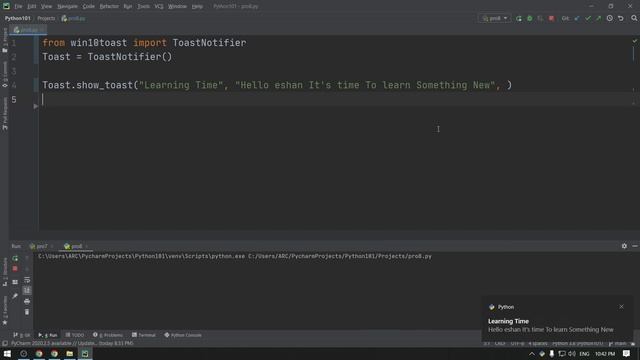Viewport: 640px width, 360px height.
Task: Switch to the first tab in Run panel
Action: [41, 246]
